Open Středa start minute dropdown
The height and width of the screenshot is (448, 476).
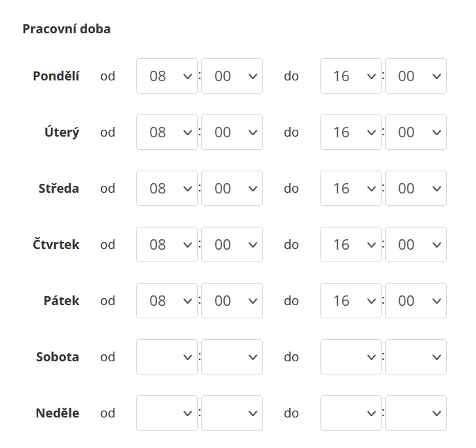(232, 189)
